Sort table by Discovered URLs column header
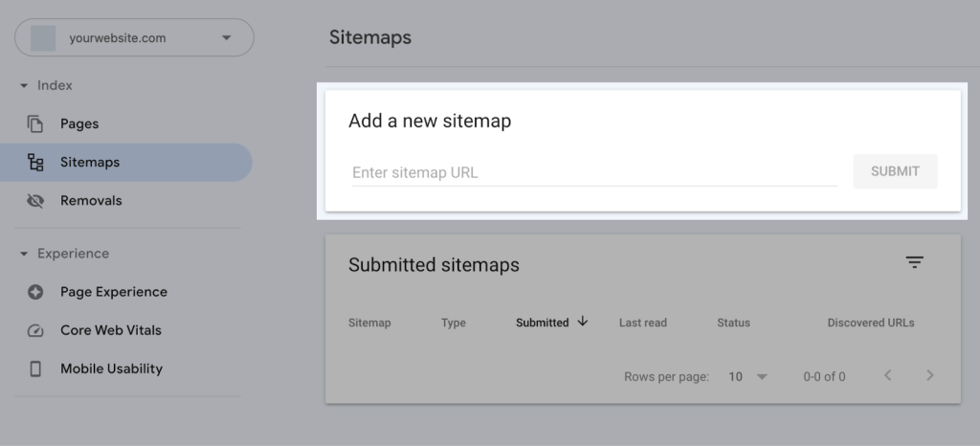The height and width of the screenshot is (446, 980). coord(870,323)
